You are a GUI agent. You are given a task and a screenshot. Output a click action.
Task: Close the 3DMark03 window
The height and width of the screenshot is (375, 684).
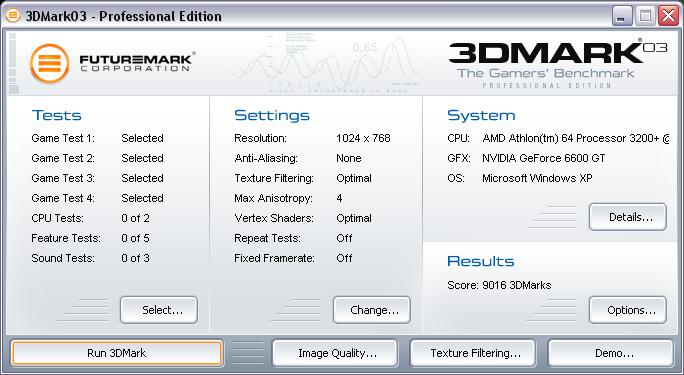[x=668, y=16]
